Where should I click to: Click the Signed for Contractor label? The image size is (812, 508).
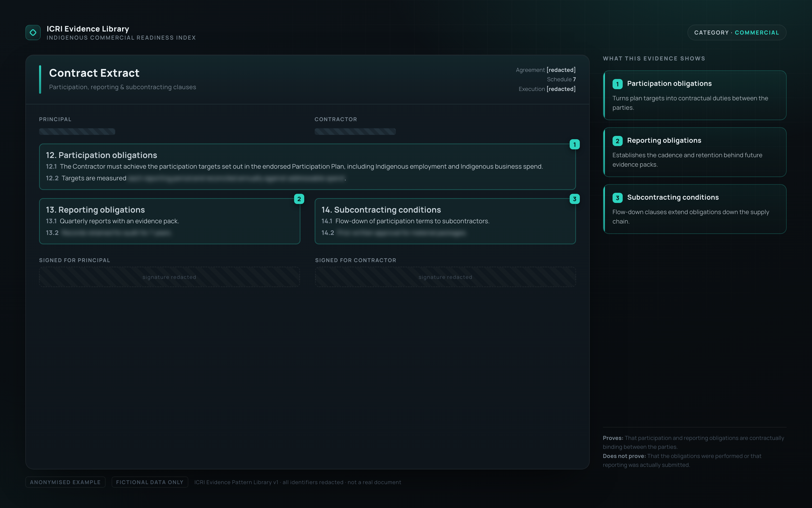pyautogui.click(x=355, y=260)
